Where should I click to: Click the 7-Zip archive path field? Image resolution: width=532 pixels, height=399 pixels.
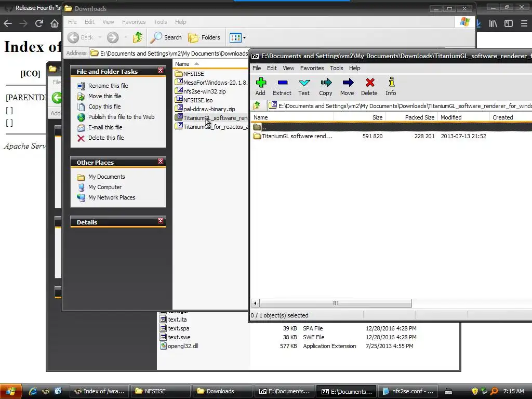coord(400,106)
